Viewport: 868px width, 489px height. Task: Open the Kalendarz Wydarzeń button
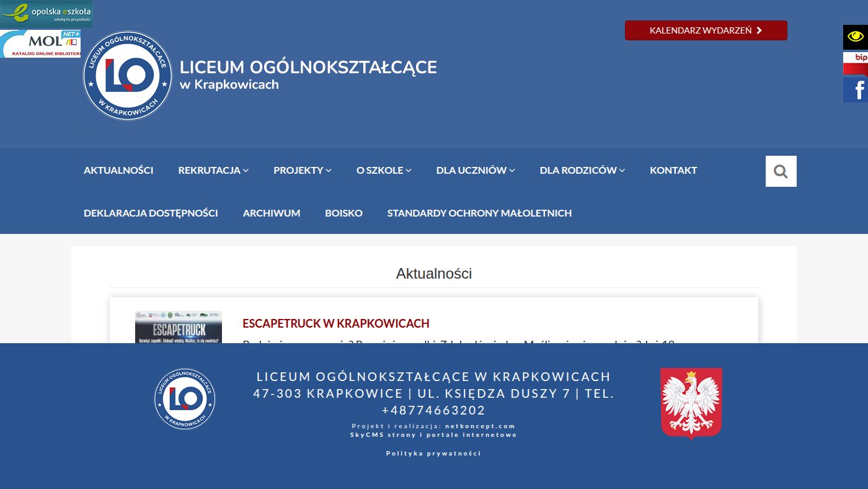pyautogui.click(x=706, y=30)
